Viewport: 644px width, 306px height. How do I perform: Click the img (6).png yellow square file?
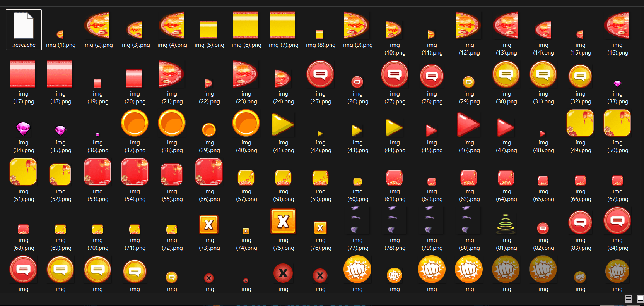[245, 25]
